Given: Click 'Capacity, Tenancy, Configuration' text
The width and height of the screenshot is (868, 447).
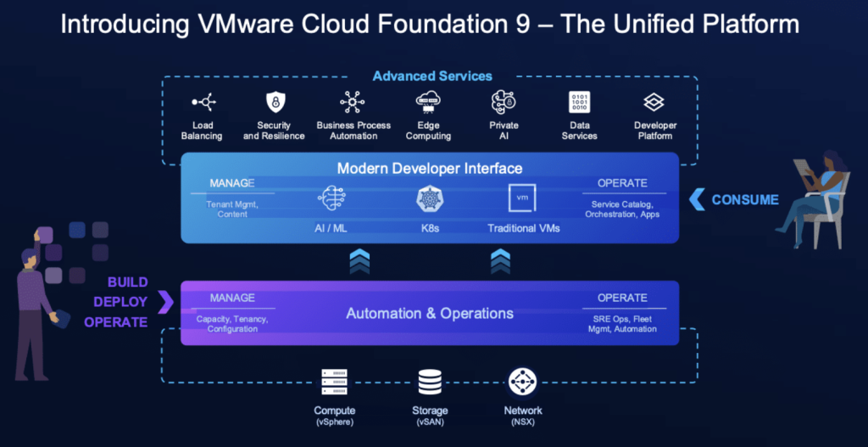Looking at the screenshot, I should coord(232,324).
